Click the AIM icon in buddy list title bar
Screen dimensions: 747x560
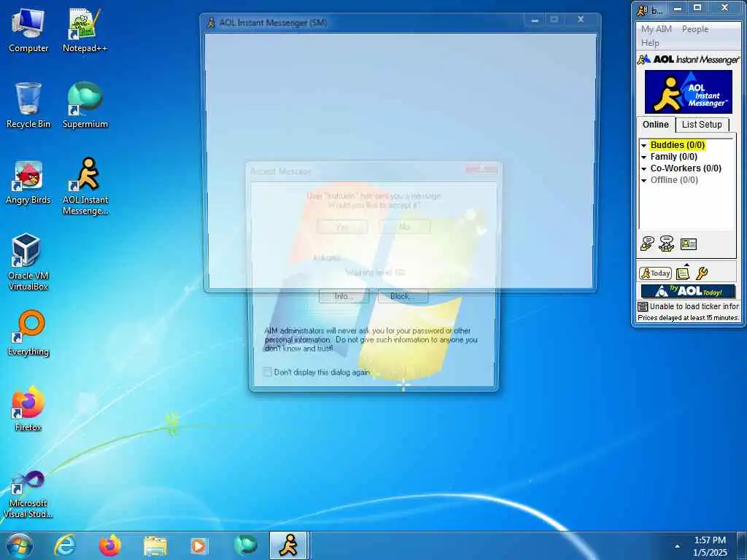[x=643, y=9]
